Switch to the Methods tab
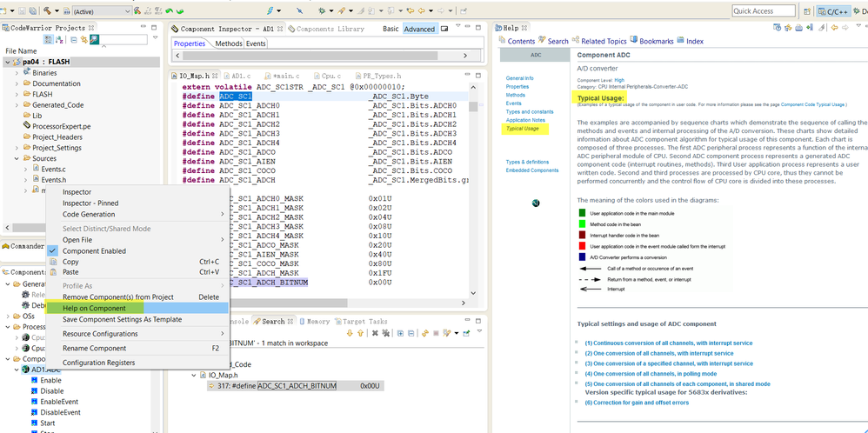The image size is (868, 433). [228, 43]
